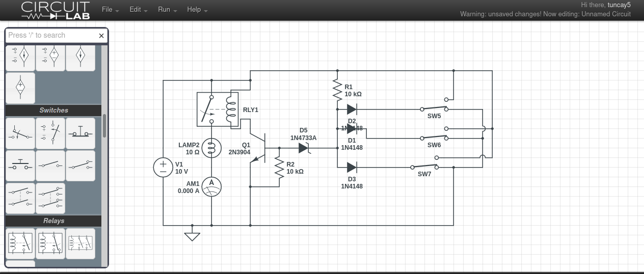Select the LAMP2 lamp symbol
This screenshot has height=274, width=644.
click(211, 148)
